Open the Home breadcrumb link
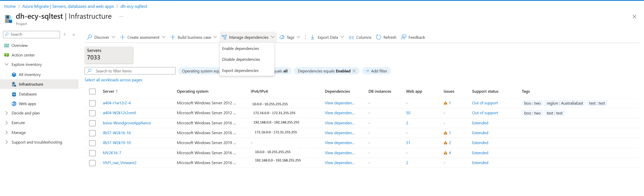The width and height of the screenshot is (644, 196). coord(10,7)
